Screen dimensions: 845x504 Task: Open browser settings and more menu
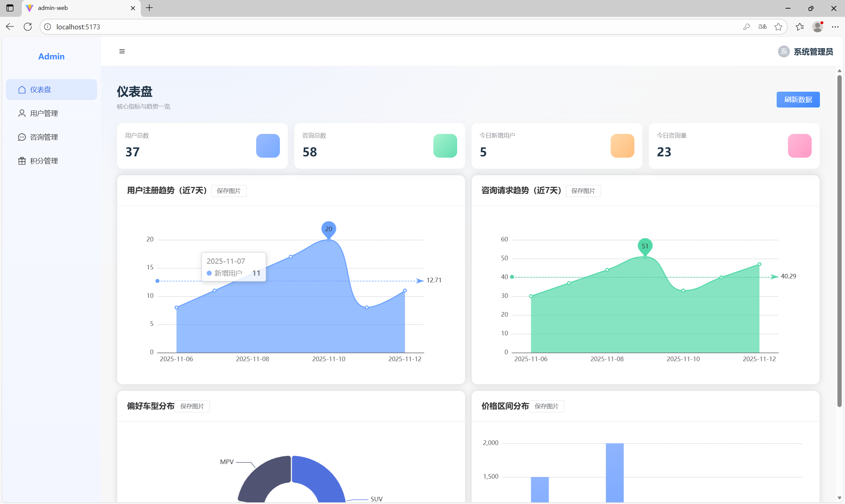pyautogui.click(x=835, y=27)
